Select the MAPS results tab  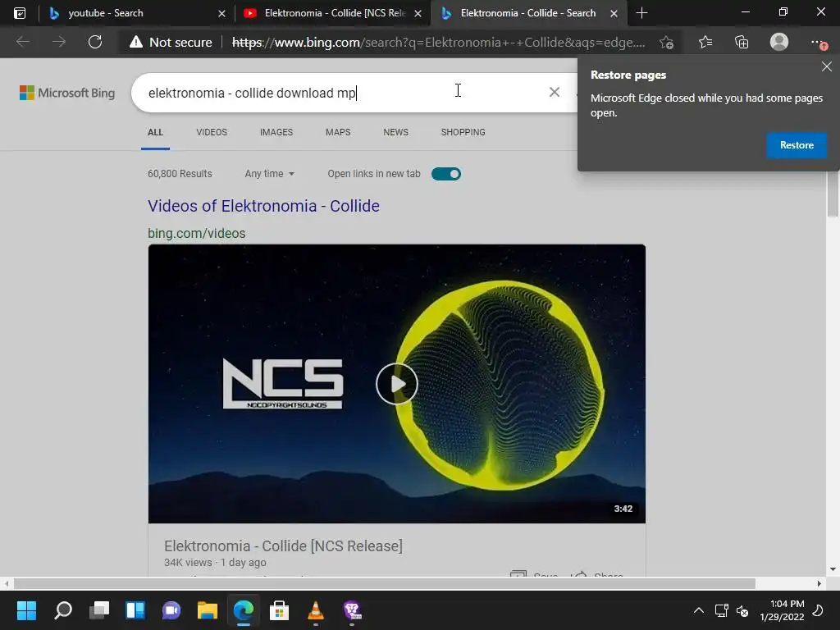click(x=338, y=132)
